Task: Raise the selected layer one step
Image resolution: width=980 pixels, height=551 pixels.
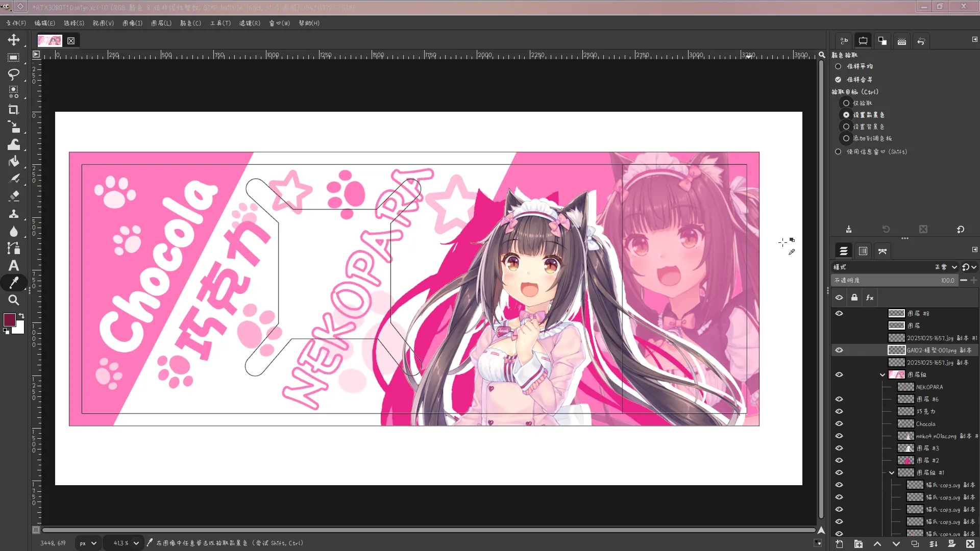Action: (x=877, y=544)
